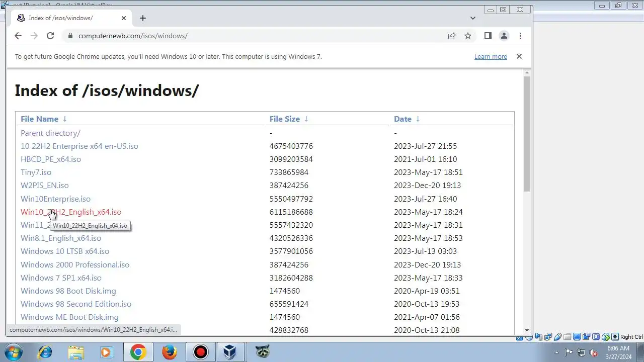The width and height of the screenshot is (644, 362).
Task: Click VirtualBox audio status icon
Action: point(538,337)
